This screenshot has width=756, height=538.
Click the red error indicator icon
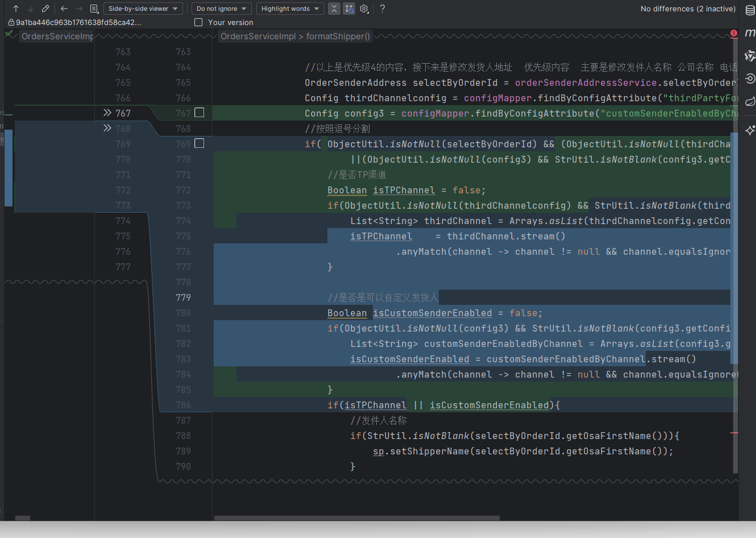[734, 34]
